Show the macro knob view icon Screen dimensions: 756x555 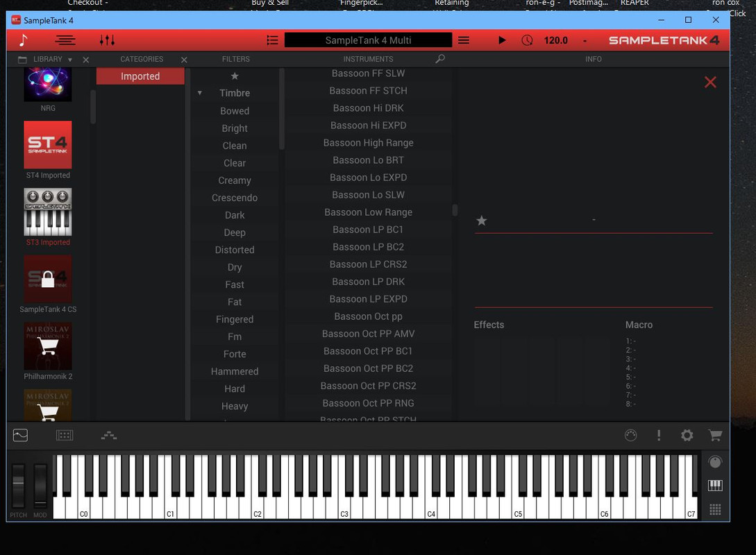715,463
